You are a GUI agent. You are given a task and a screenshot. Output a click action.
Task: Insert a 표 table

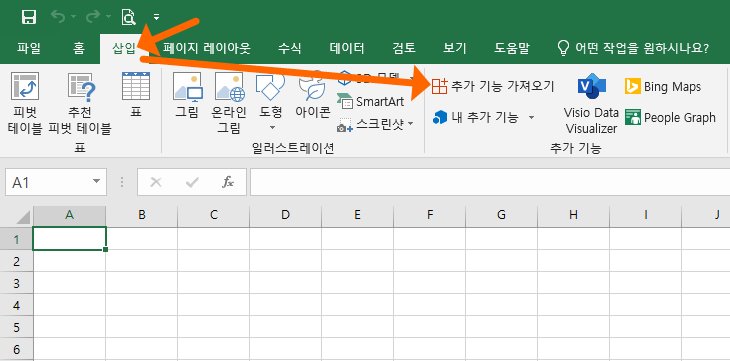point(135,95)
